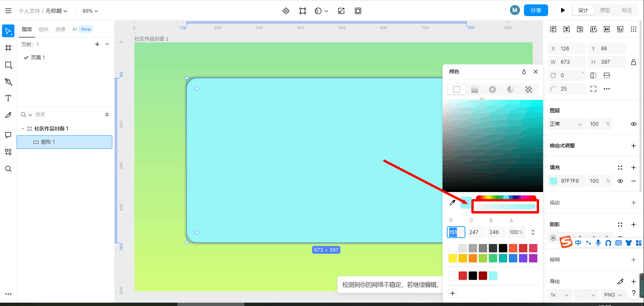
Task: Align horizontal centers icon
Action: pos(567,29)
